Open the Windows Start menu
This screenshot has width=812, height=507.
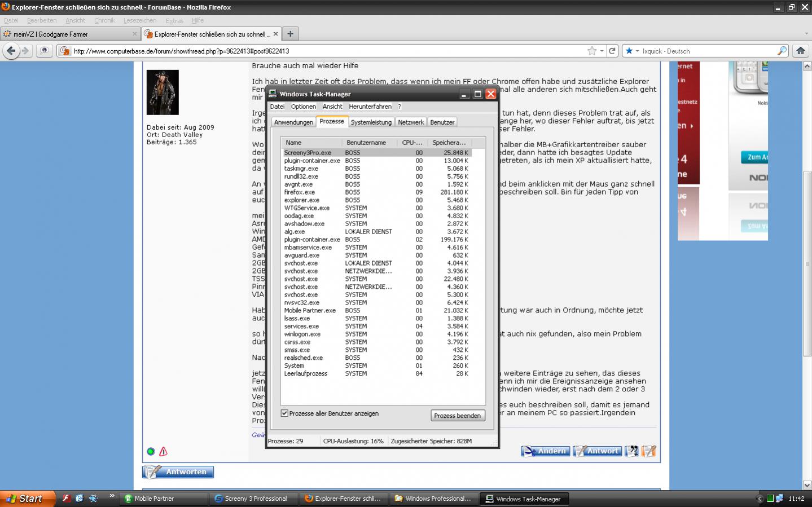click(x=28, y=499)
